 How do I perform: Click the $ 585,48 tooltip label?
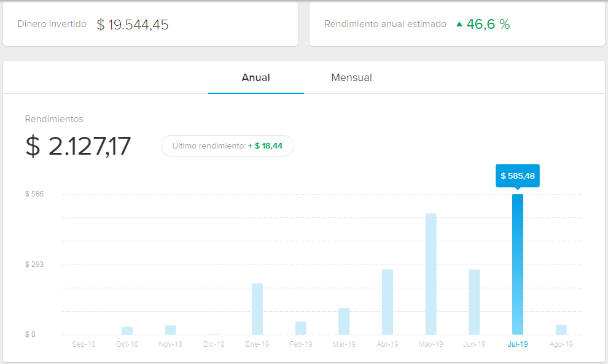click(x=518, y=176)
